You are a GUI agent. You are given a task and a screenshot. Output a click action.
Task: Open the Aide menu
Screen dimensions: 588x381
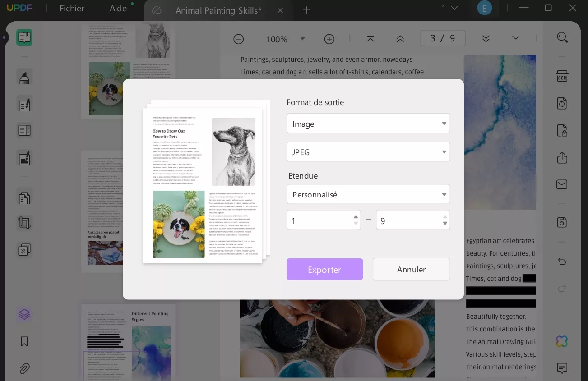point(118,9)
